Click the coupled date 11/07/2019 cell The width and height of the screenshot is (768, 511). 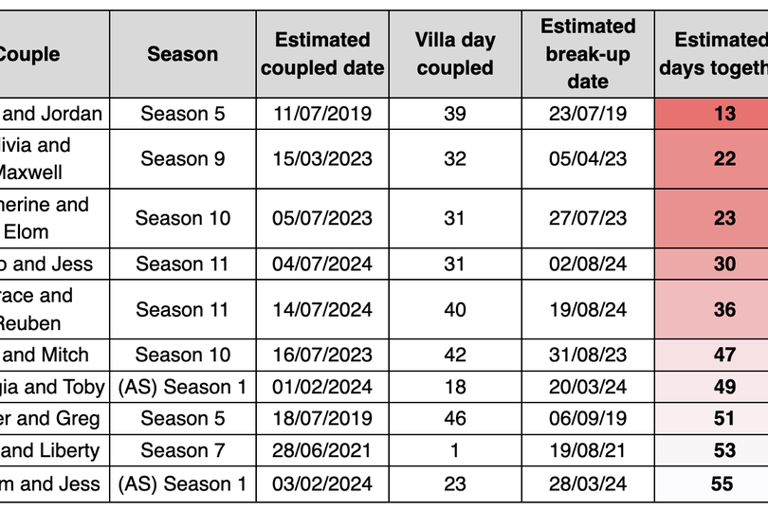tap(322, 113)
